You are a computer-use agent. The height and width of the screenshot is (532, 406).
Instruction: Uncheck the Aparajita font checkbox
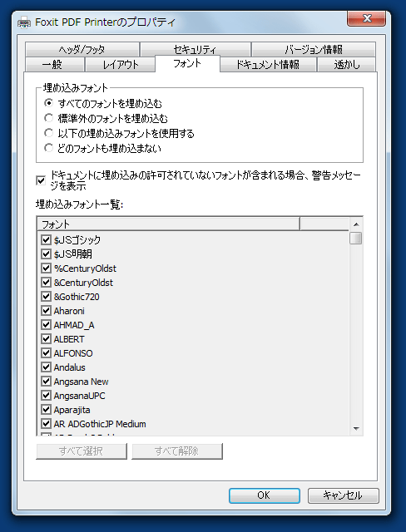[x=46, y=410]
